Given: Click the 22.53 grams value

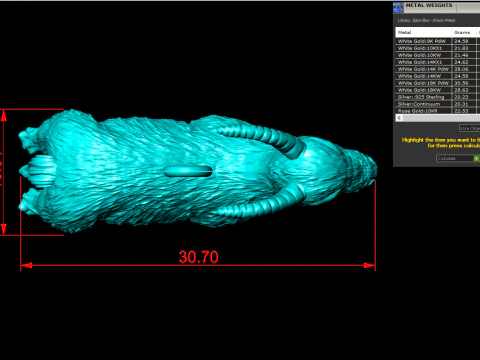Looking at the screenshot, I should [461, 111].
